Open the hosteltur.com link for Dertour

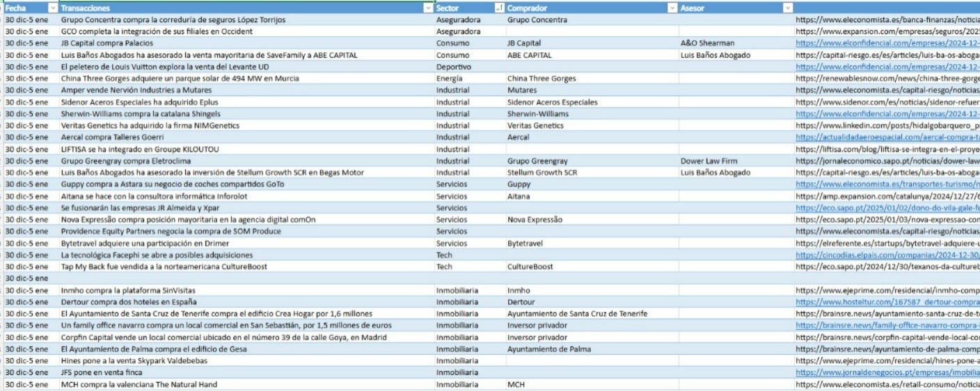(x=887, y=302)
